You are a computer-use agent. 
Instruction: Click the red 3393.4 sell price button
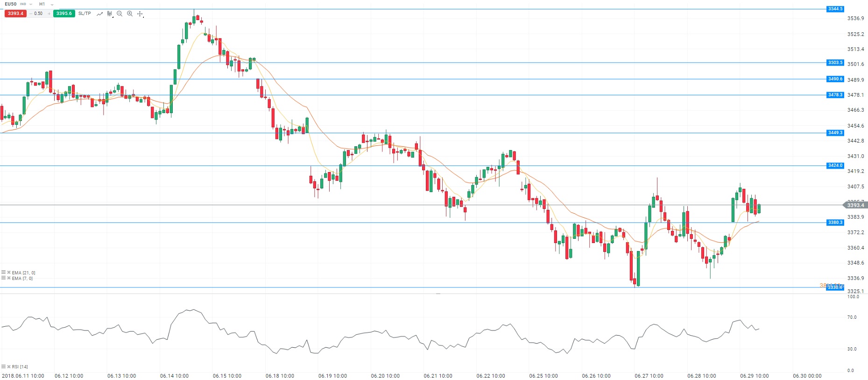[15, 14]
